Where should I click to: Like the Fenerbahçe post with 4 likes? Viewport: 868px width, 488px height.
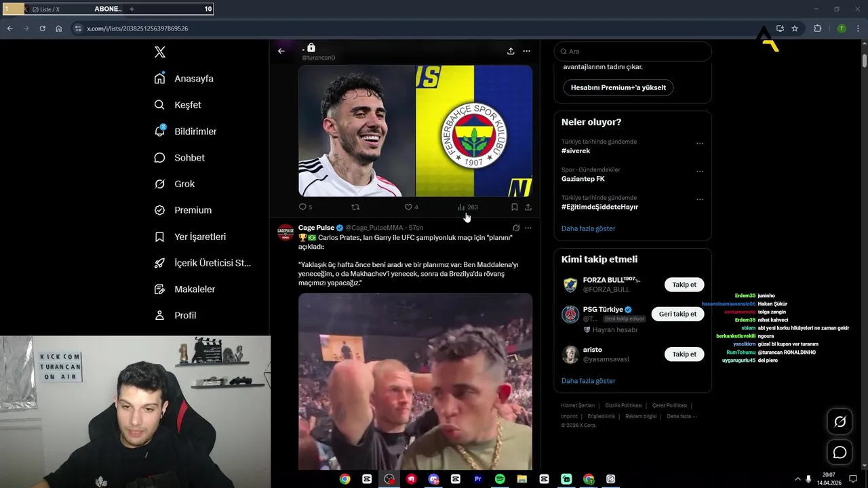tap(411, 207)
